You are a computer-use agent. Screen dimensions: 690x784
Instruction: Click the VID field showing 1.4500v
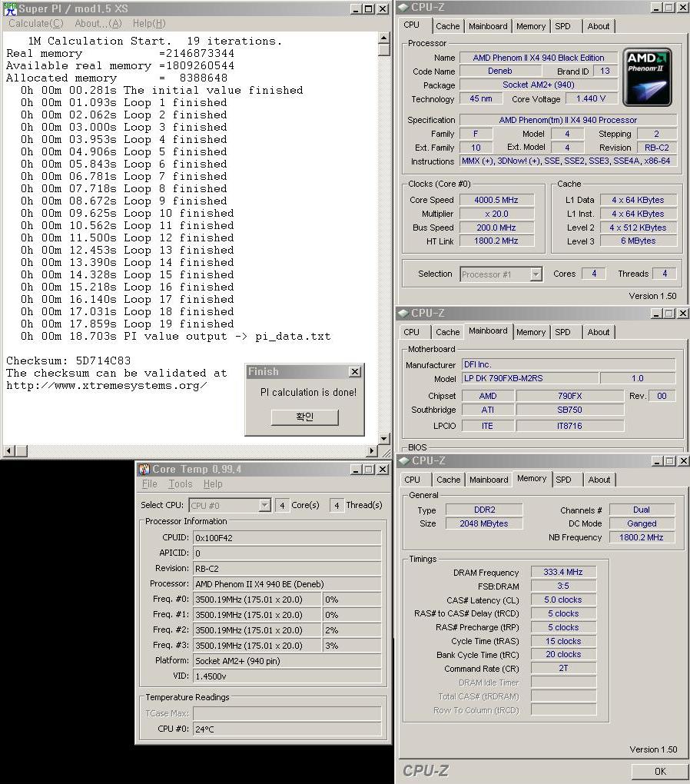tap(287, 676)
